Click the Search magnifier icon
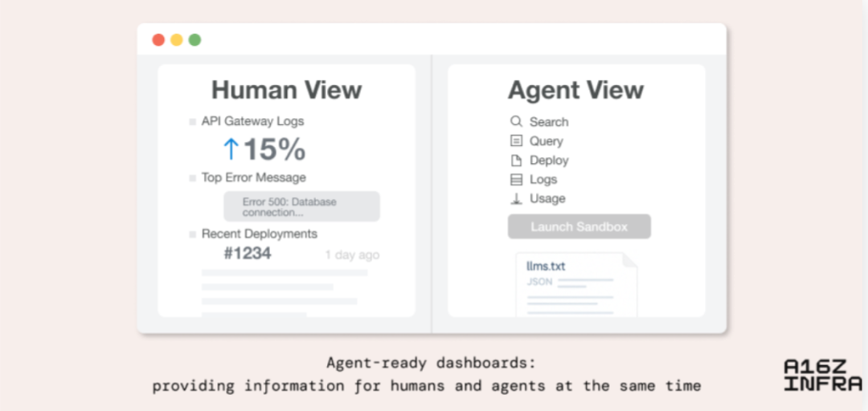Image resolution: width=868 pixels, height=411 pixels. (516, 121)
